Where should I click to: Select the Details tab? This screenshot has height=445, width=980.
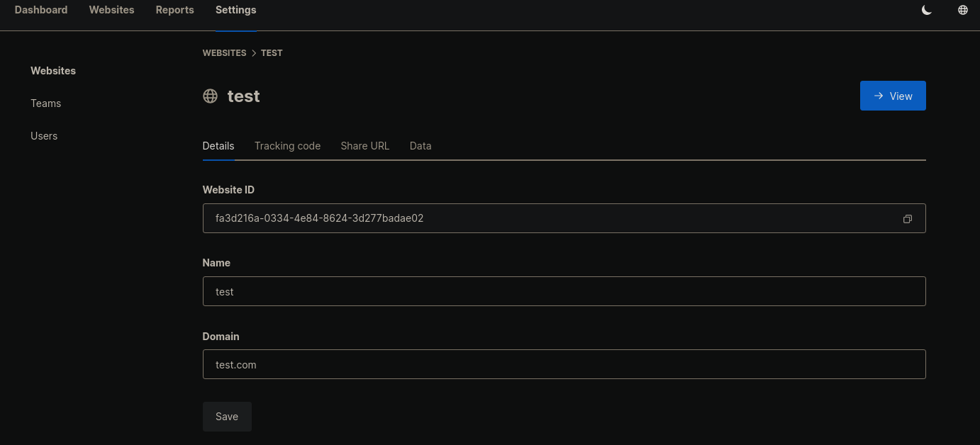coord(218,146)
